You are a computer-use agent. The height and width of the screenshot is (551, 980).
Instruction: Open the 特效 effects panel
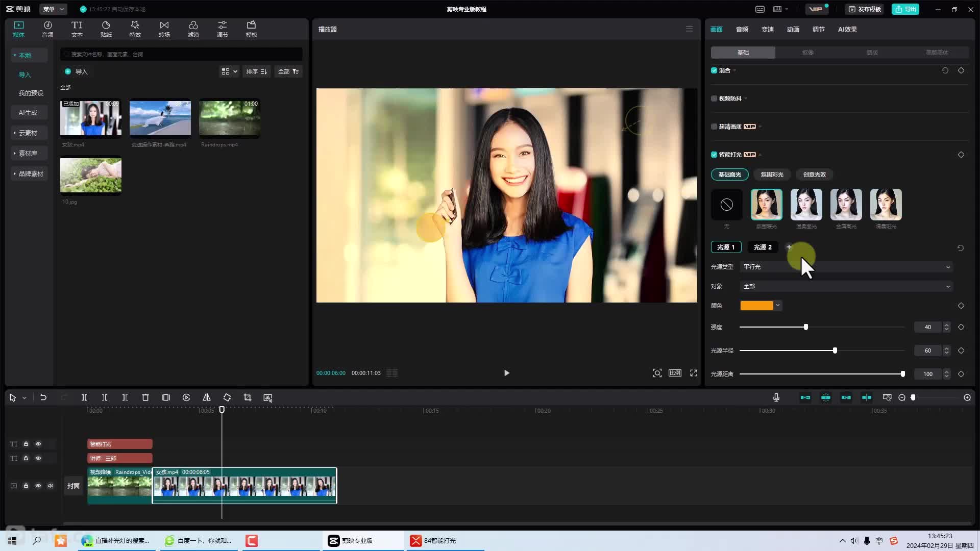[x=135, y=29]
